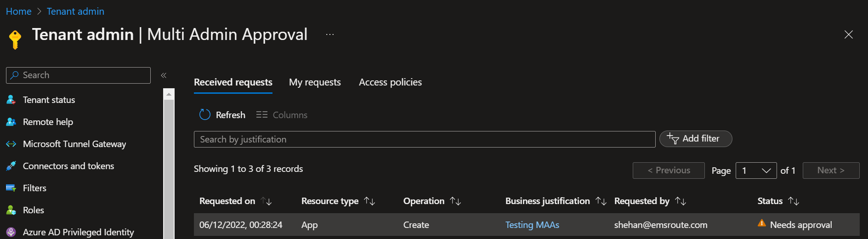Open the ellipsis more options menu
Image resolution: width=868 pixels, height=239 pixels.
[330, 34]
